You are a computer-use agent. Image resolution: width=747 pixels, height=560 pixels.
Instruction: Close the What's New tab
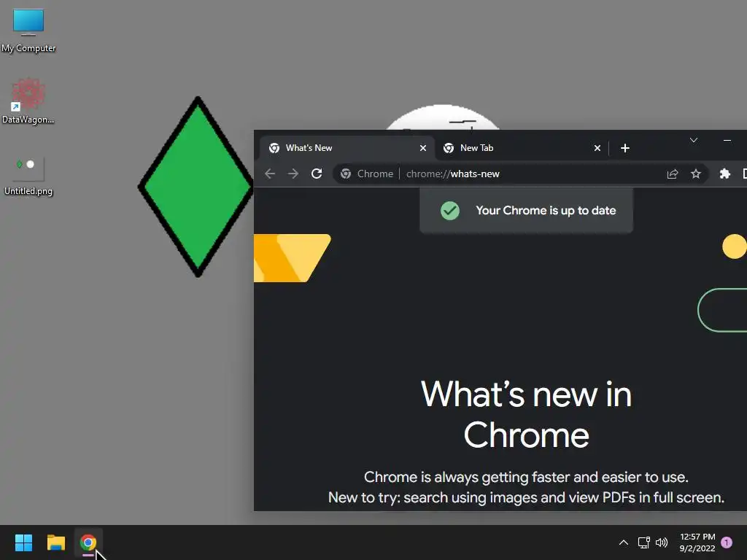[x=422, y=148]
